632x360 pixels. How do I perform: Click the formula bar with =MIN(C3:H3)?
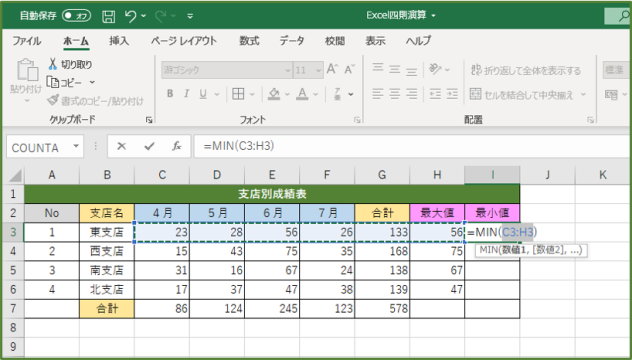click(412, 146)
